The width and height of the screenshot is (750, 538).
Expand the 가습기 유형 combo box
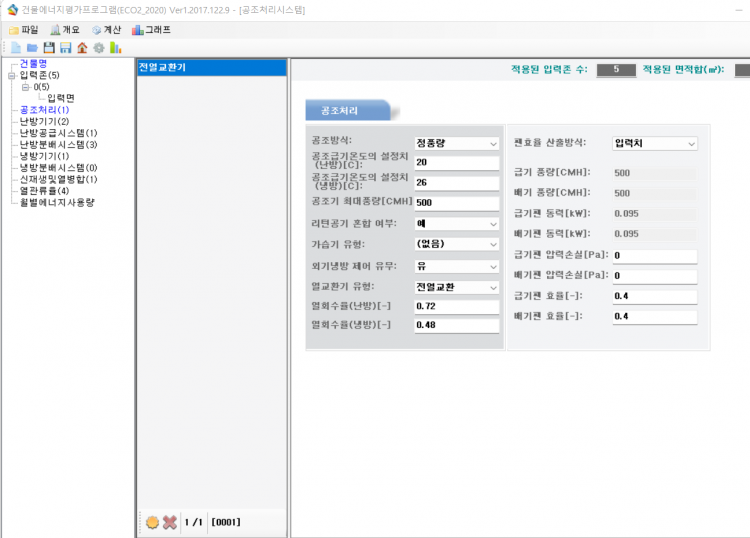493,243
